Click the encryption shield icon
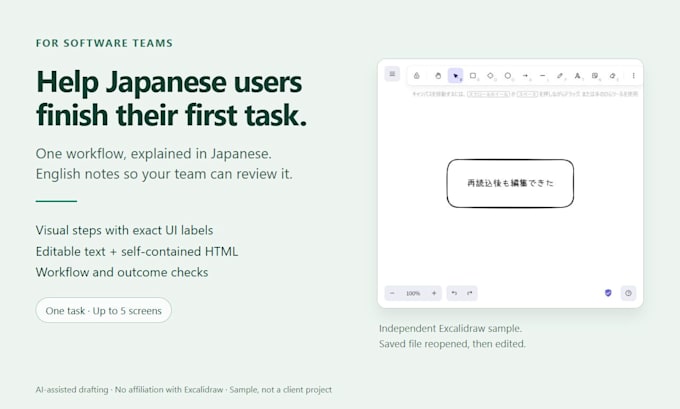This screenshot has width=680, height=409. 608,293
